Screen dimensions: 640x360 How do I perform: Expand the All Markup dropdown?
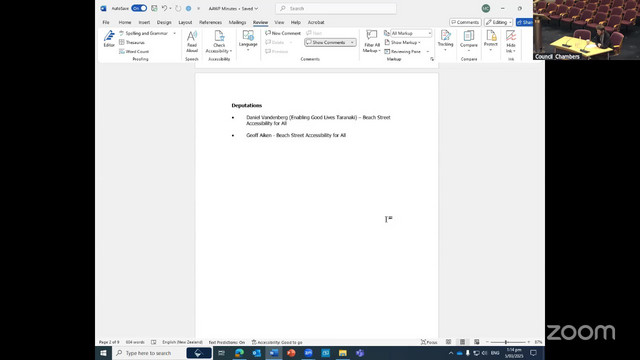tap(411, 33)
